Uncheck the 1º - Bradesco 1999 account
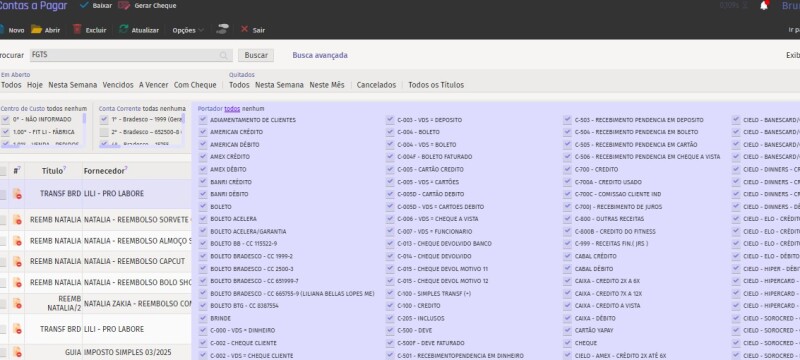This screenshot has height=360, width=800. (104, 119)
